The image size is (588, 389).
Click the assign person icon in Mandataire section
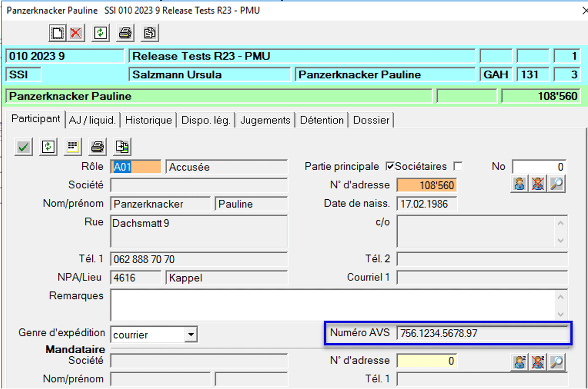[x=520, y=362]
